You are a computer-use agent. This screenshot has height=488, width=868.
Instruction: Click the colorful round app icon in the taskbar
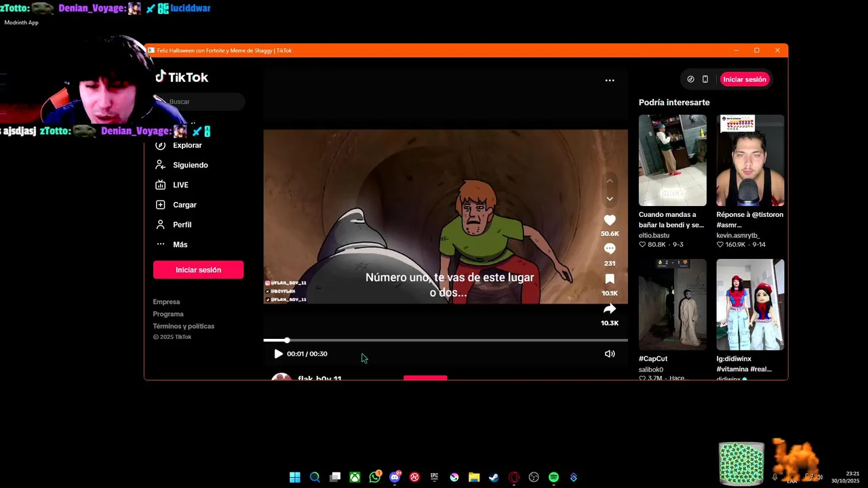click(454, 477)
